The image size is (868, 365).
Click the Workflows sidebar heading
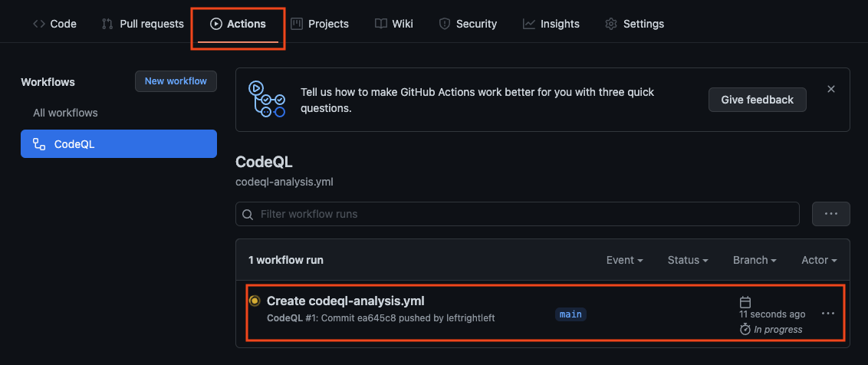(x=48, y=82)
